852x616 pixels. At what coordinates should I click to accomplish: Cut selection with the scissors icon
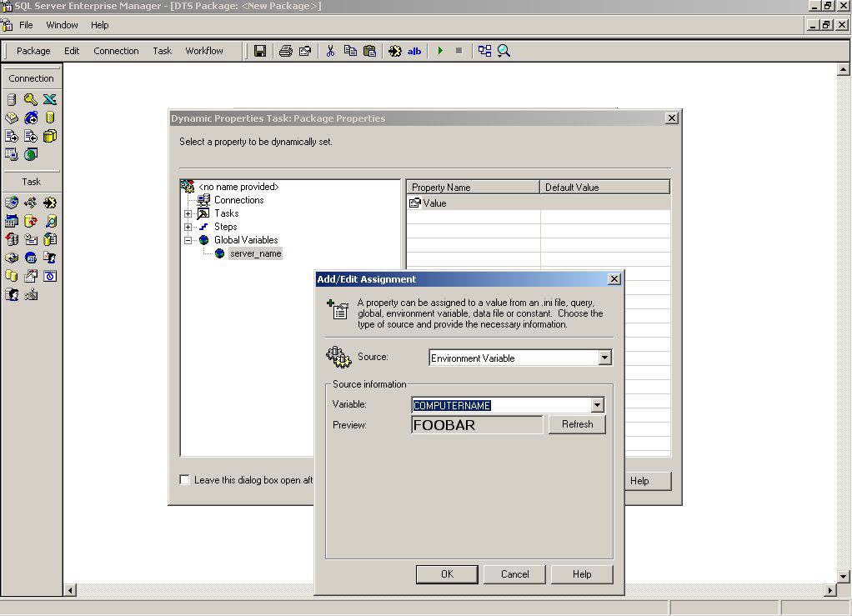click(x=330, y=51)
